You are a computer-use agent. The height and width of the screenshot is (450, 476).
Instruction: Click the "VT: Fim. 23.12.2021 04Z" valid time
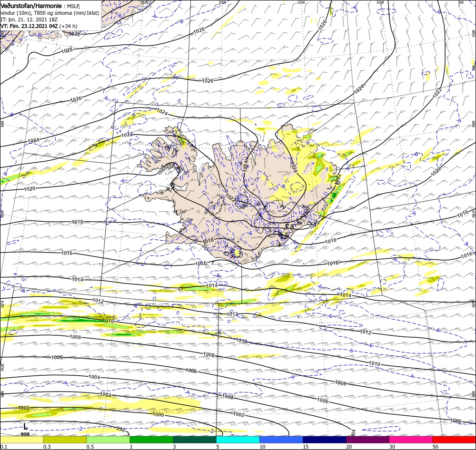coord(29,26)
